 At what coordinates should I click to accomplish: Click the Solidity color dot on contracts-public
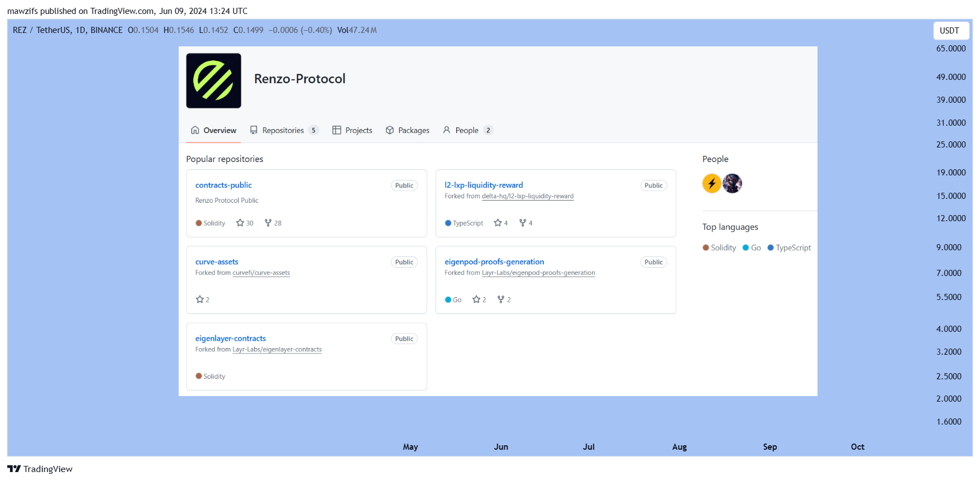199,223
